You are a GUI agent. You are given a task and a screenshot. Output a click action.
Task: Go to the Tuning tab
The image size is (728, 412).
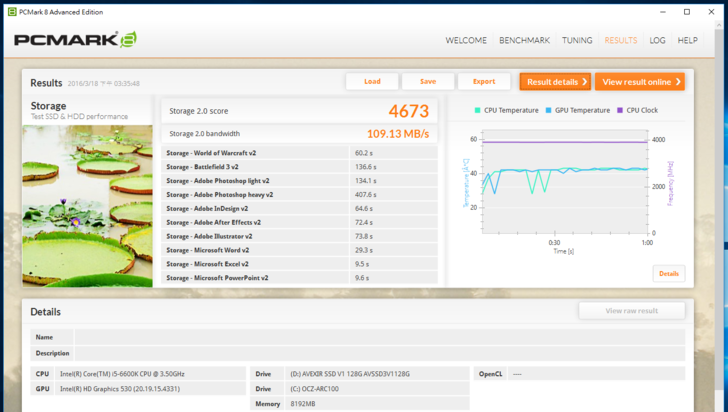pyautogui.click(x=577, y=41)
